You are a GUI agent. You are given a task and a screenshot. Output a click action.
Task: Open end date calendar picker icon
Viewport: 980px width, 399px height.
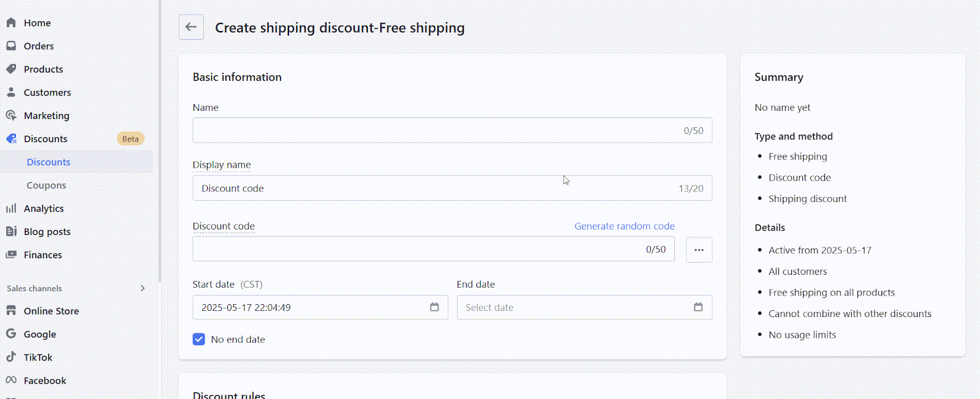coord(698,307)
